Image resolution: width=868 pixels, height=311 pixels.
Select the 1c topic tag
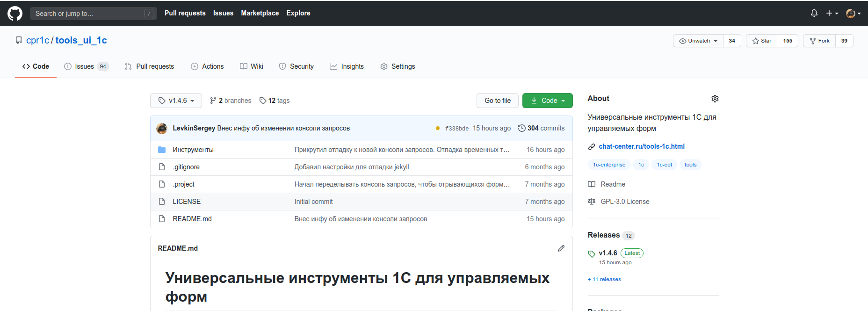point(641,165)
